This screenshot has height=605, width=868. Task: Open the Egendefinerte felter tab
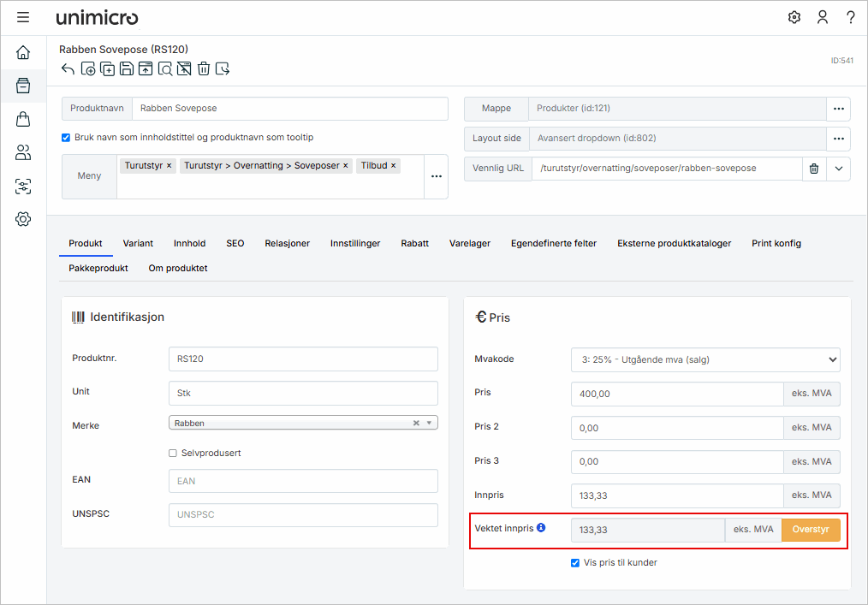pyautogui.click(x=554, y=244)
